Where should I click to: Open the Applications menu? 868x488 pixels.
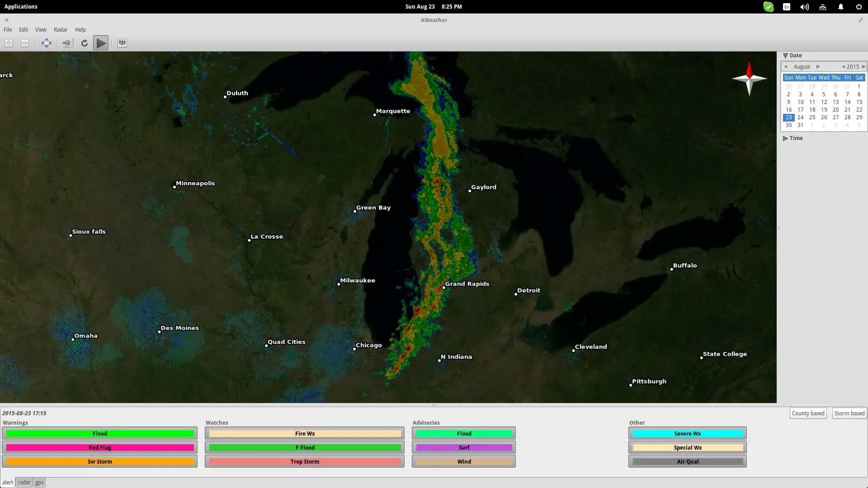(x=21, y=7)
